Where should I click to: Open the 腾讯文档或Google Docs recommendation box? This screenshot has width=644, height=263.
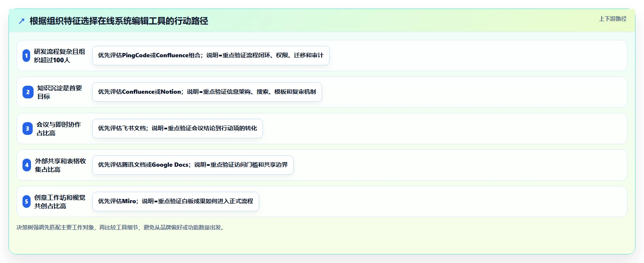click(x=193, y=165)
